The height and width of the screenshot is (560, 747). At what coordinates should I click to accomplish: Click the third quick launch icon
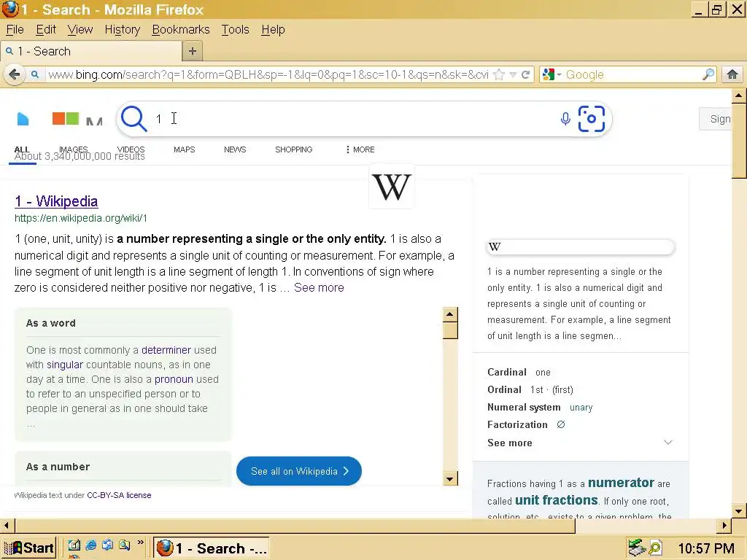pyautogui.click(x=108, y=545)
